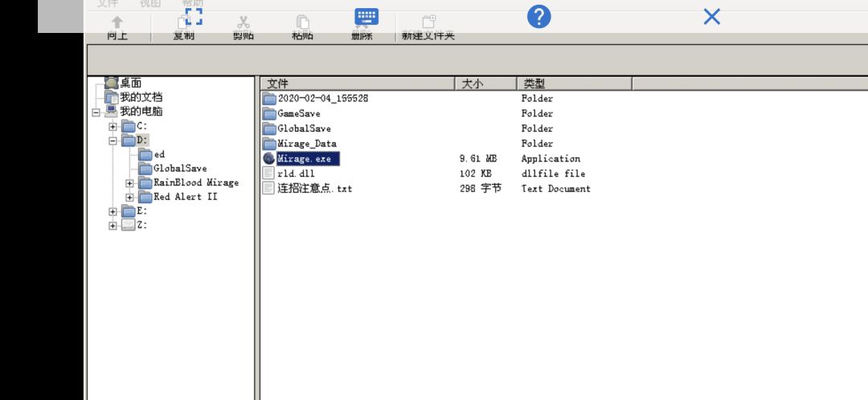Image resolution: width=868 pixels, height=400 pixels.
Task: Select the 2020-02-04_155528 folder name
Action: pyautogui.click(x=323, y=99)
